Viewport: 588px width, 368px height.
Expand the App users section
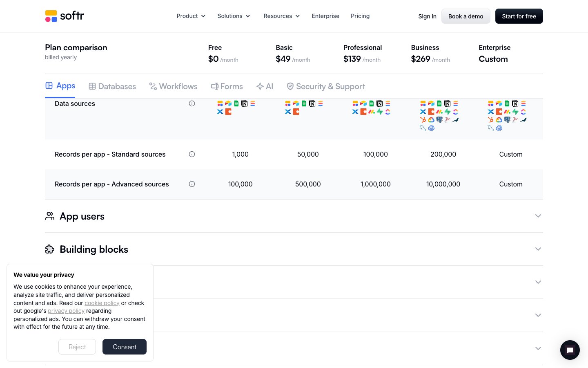(538, 216)
